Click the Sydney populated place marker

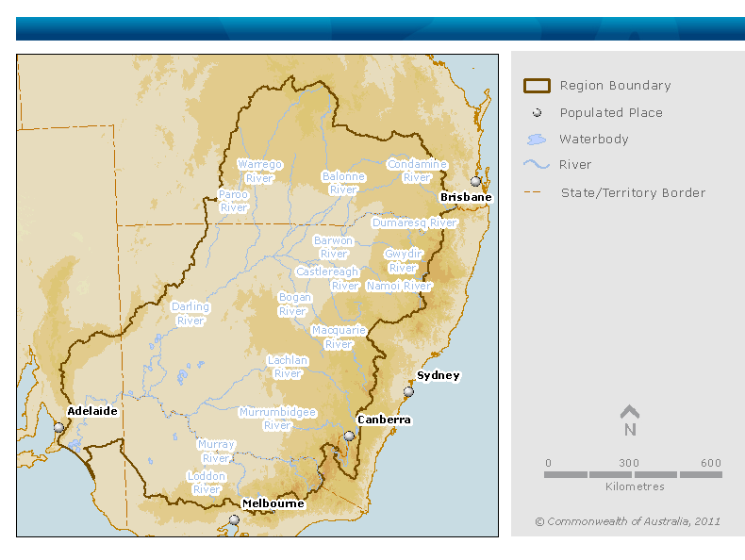click(x=408, y=392)
